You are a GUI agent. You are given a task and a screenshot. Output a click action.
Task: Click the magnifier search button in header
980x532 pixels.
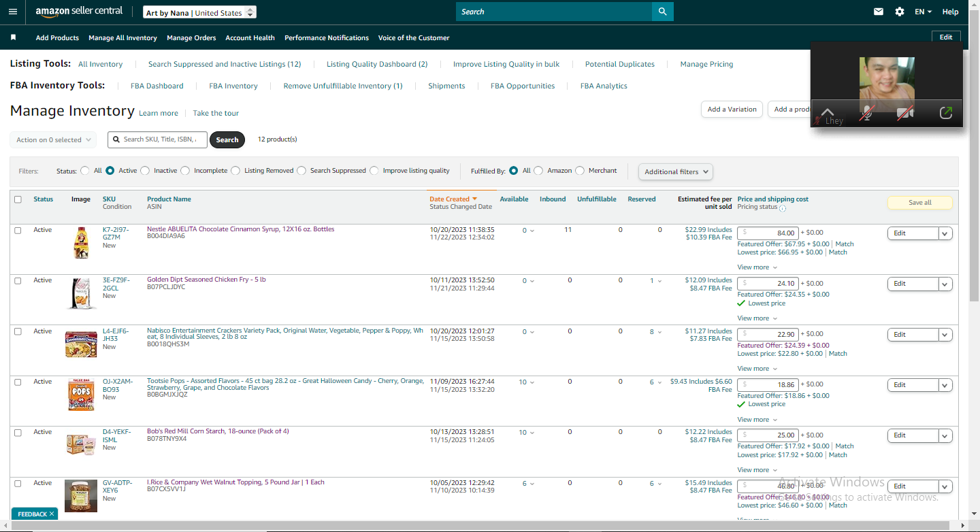(662, 12)
